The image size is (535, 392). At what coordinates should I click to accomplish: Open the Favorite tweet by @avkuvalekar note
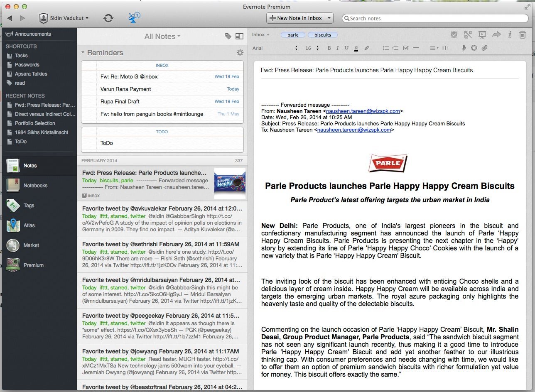click(x=162, y=219)
